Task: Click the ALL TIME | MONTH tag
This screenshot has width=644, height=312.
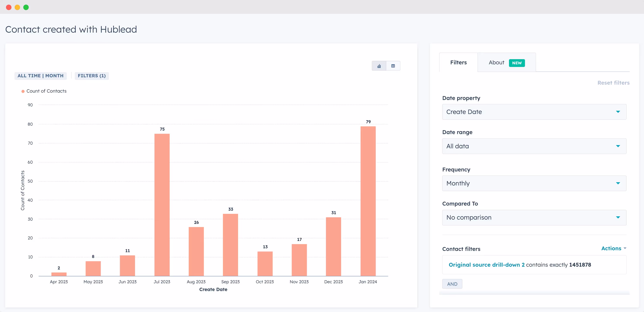Action: tap(40, 76)
